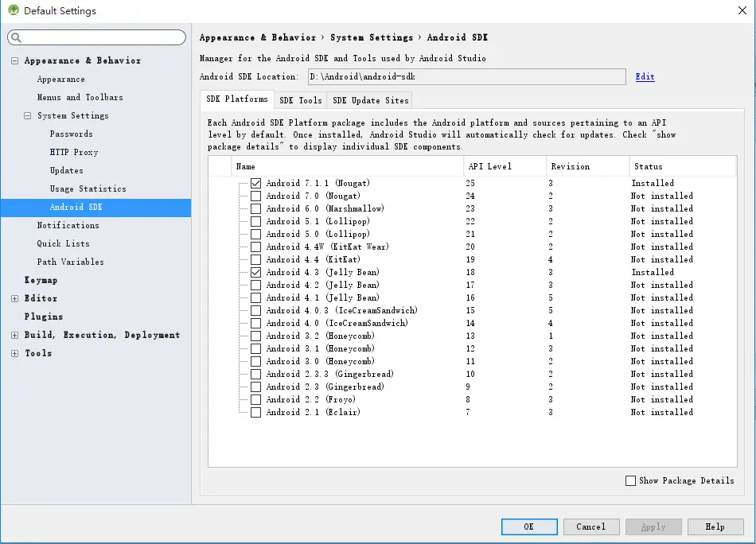Enable Show Package Details checkbox
Viewport: 756px width, 544px height.
click(630, 480)
